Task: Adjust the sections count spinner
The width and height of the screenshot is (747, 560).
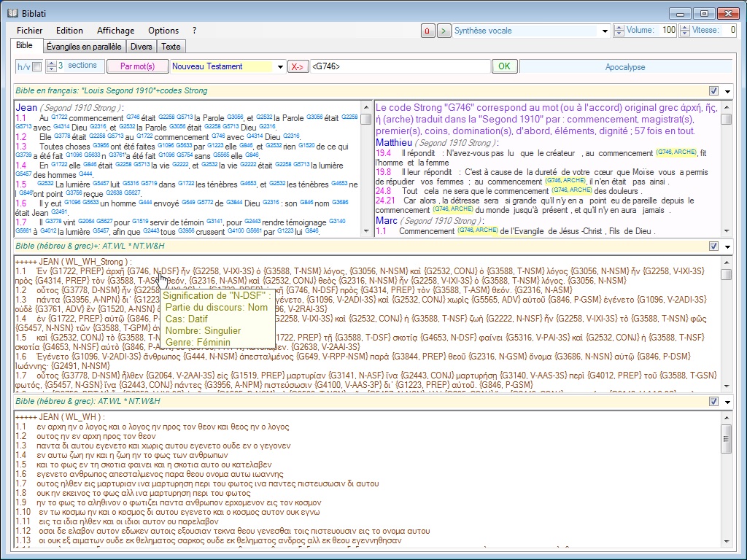Action: pos(51,66)
